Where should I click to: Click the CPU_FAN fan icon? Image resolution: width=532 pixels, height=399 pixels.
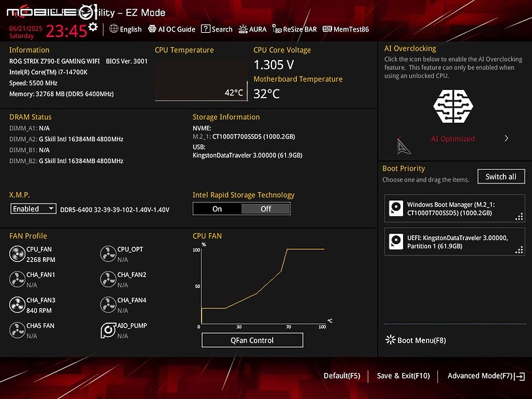point(17,254)
